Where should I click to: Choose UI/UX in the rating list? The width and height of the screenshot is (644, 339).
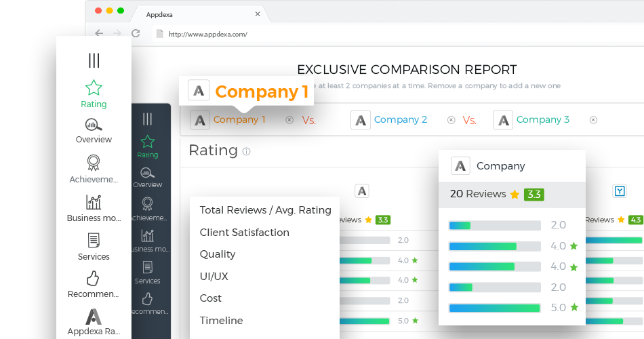coord(214,277)
